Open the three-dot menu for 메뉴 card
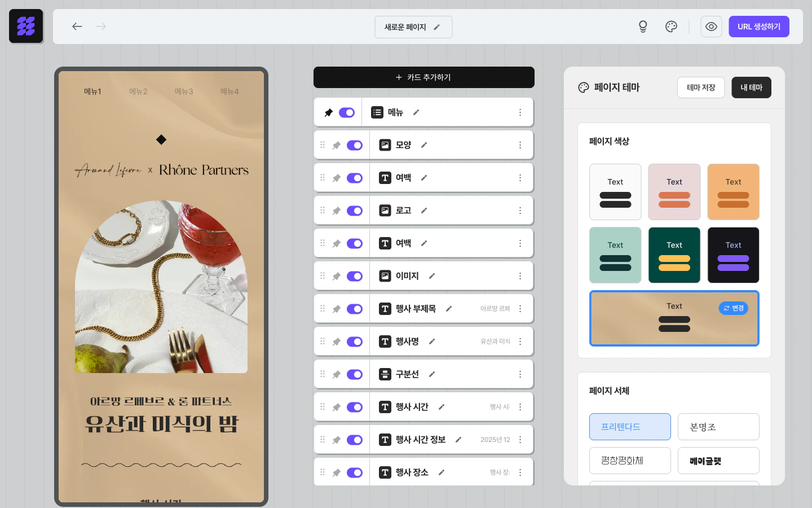 tap(520, 112)
